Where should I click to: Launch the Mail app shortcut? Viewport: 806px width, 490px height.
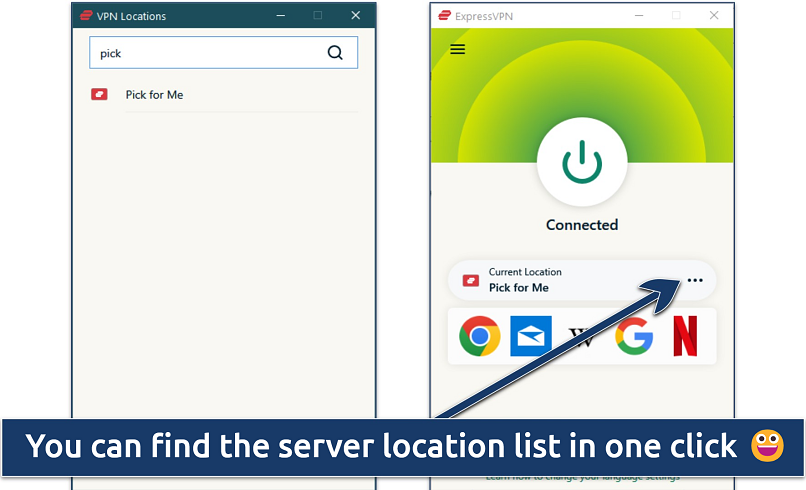click(531, 336)
